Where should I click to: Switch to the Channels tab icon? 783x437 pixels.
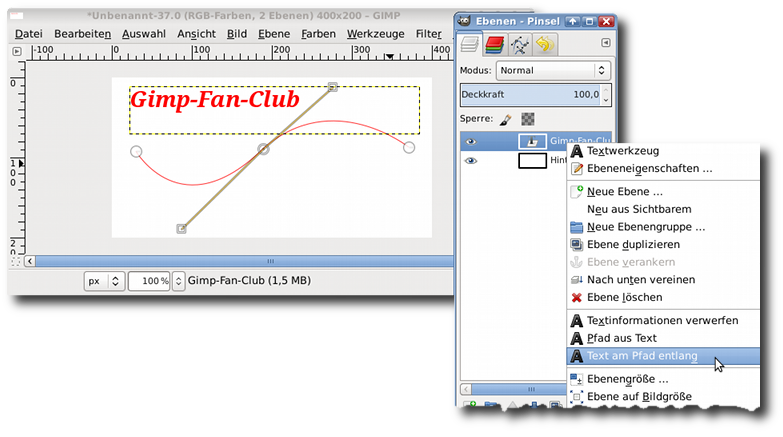494,44
